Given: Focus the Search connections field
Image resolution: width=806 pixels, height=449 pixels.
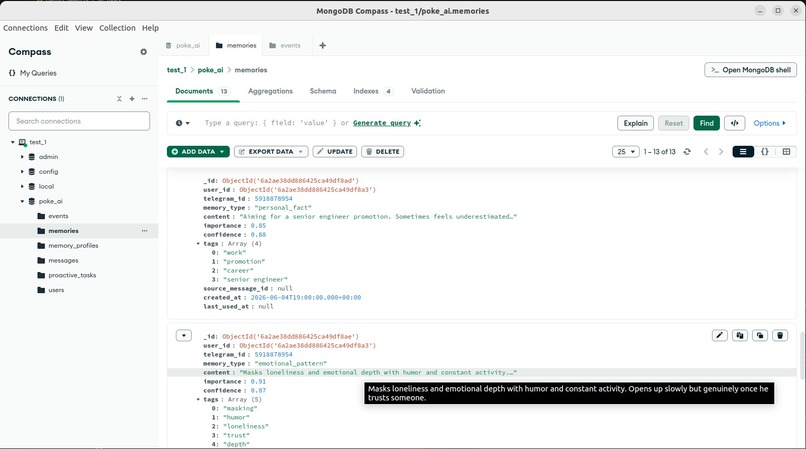Looking at the screenshot, I should tap(79, 121).
